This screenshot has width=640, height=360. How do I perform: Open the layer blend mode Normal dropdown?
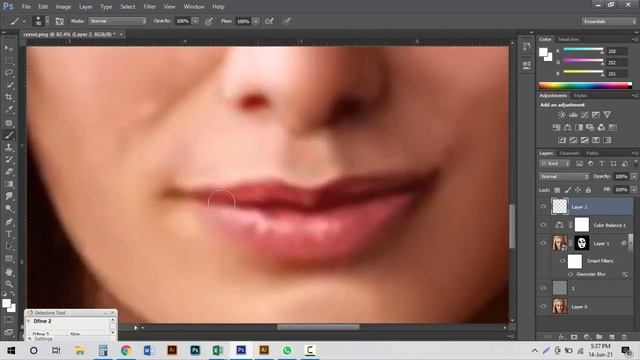(564, 177)
